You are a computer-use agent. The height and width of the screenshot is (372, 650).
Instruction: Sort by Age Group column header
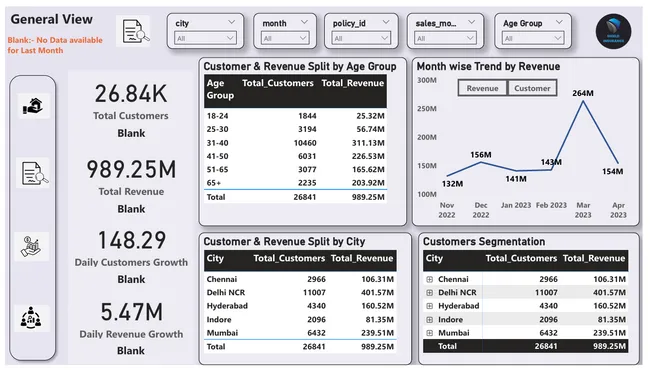pyautogui.click(x=220, y=89)
